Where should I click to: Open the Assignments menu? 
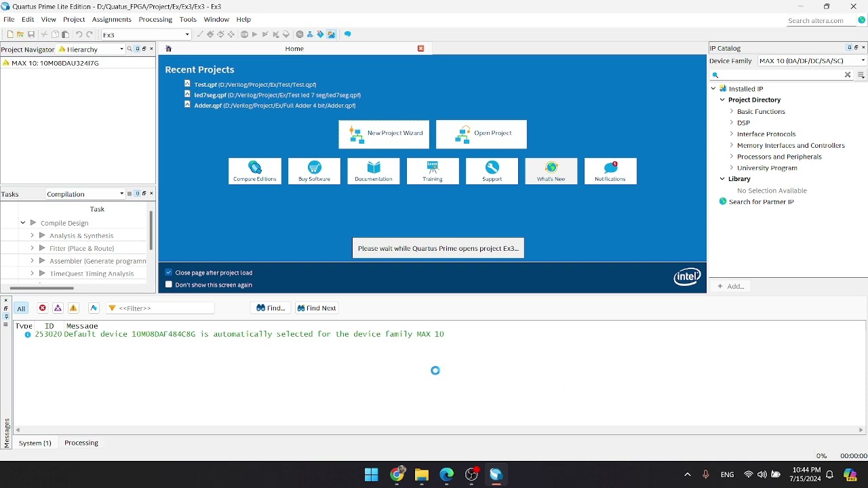[x=111, y=20]
